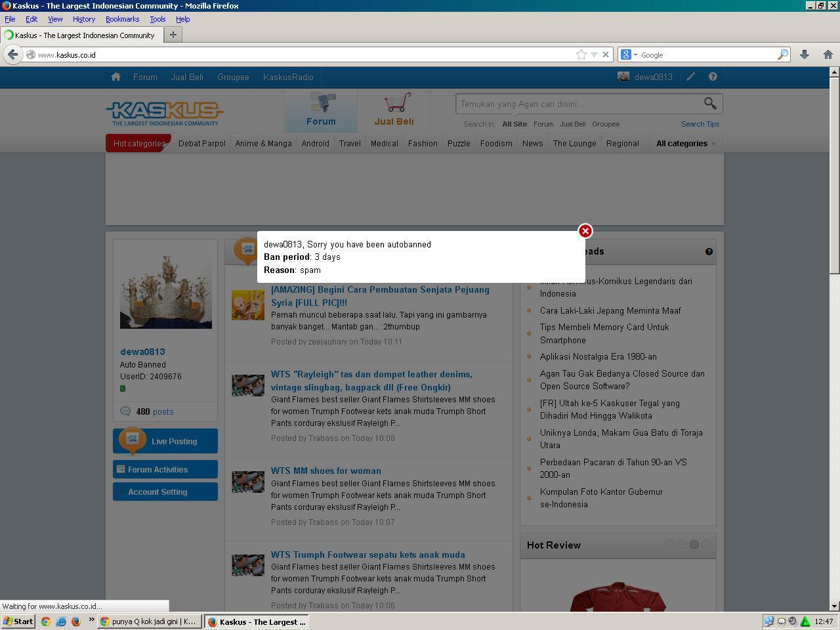
Task: Select the Forum icon tab
Action: (x=321, y=110)
